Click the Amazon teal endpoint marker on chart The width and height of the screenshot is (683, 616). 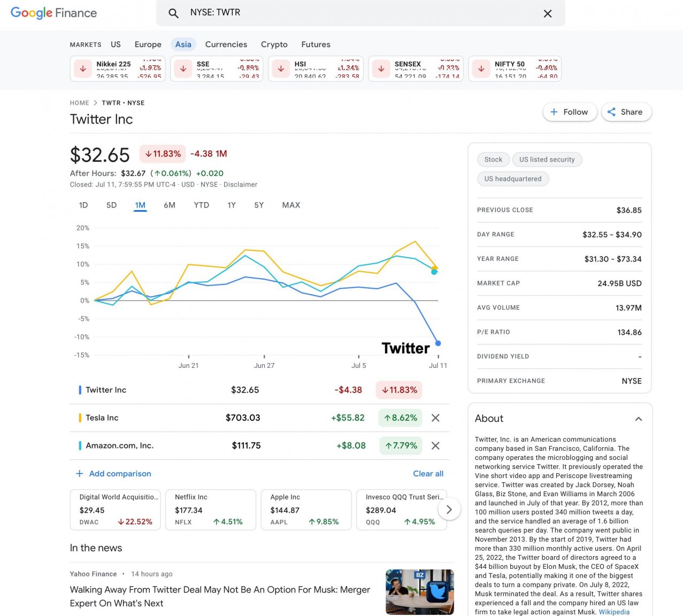pyautogui.click(x=434, y=272)
